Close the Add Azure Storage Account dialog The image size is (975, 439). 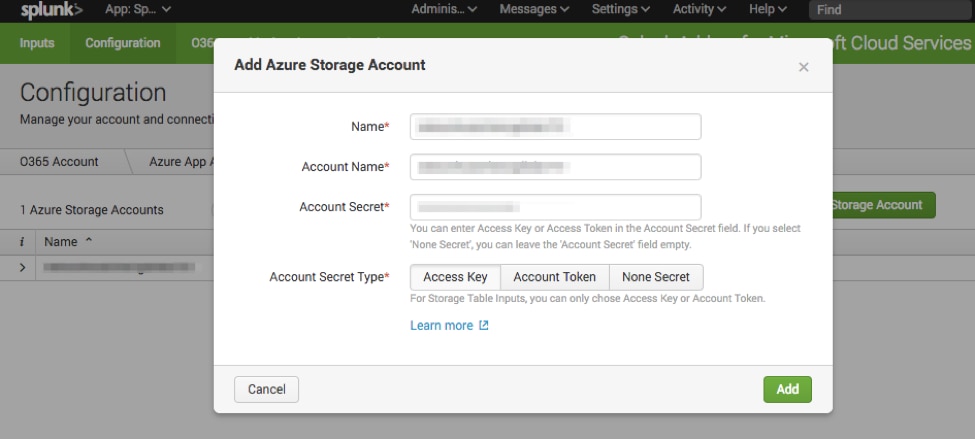[803, 67]
